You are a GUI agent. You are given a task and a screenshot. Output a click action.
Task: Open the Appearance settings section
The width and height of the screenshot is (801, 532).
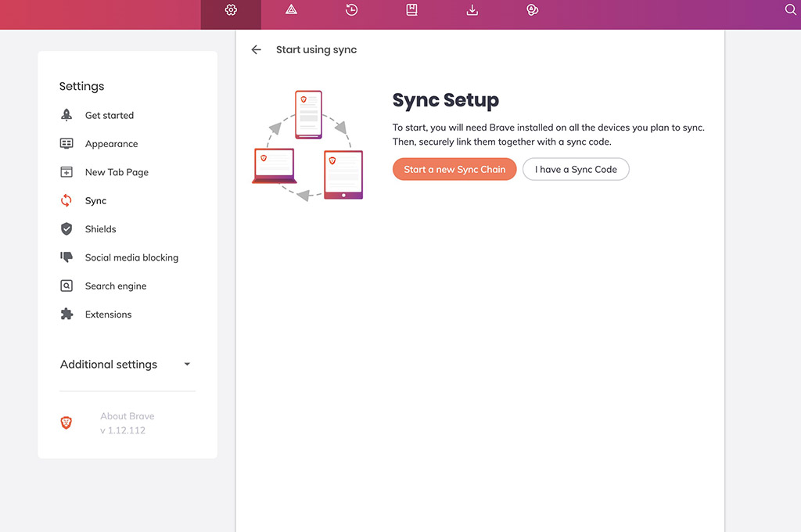(x=111, y=144)
